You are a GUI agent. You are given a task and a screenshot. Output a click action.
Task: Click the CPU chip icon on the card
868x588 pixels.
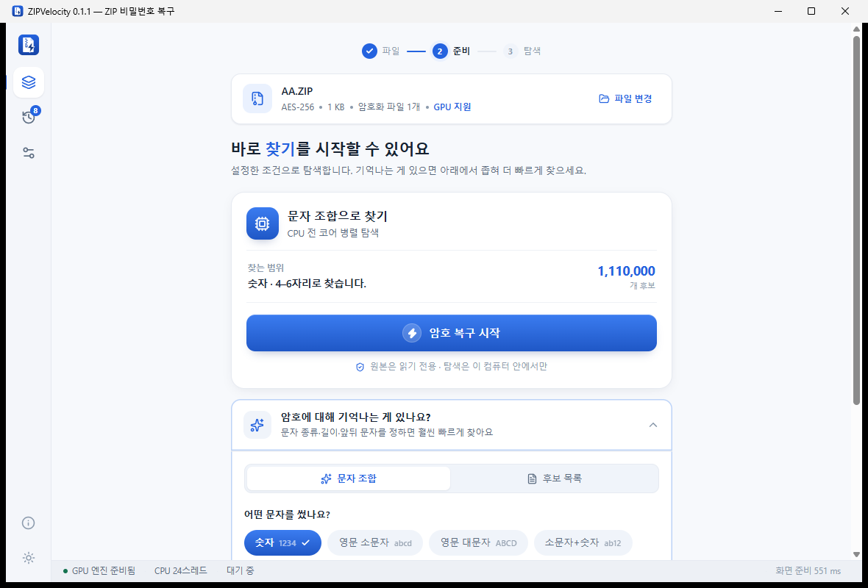[x=263, y=223]
